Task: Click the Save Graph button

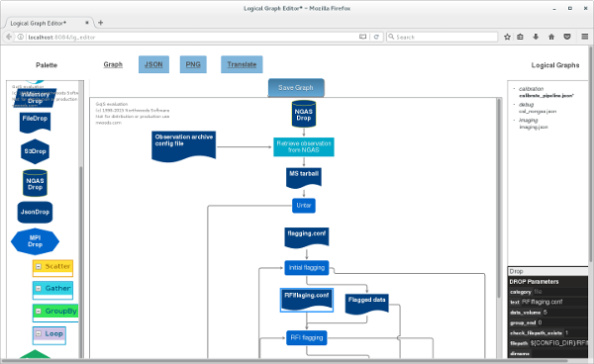Action: point(296,88)
